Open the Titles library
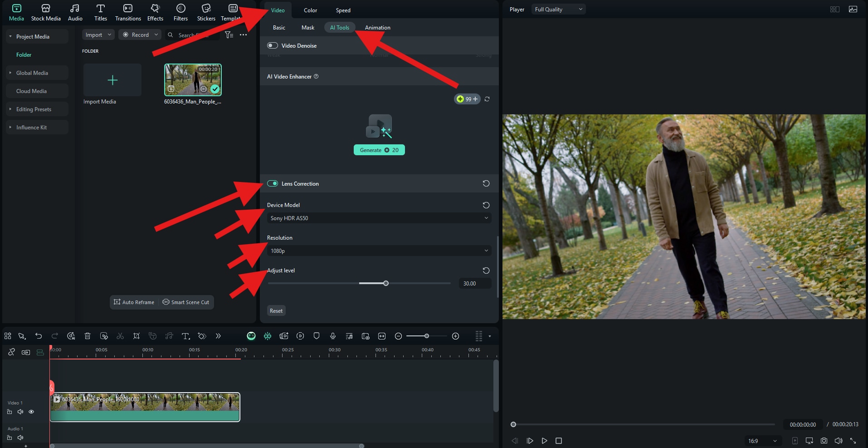 (x=101, y=12)
